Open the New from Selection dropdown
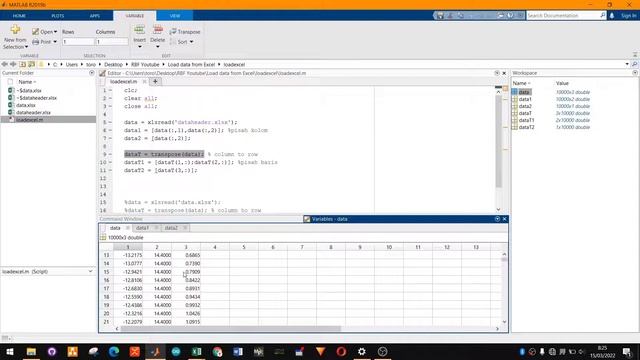Viewport: 640px width, 360px height. point(27,47)
